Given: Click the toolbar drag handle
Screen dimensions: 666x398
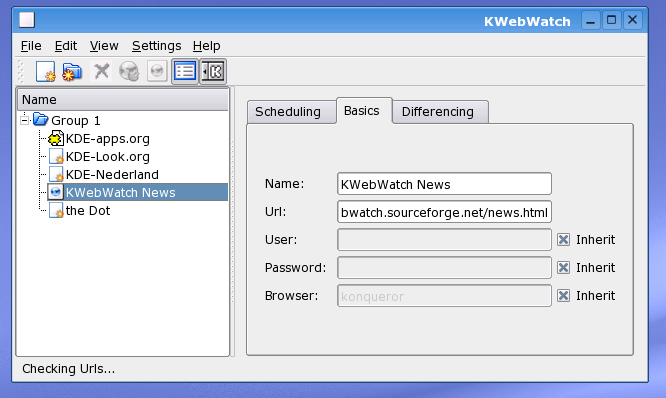Looking at the screenshot, I should [x=21, y=71].
